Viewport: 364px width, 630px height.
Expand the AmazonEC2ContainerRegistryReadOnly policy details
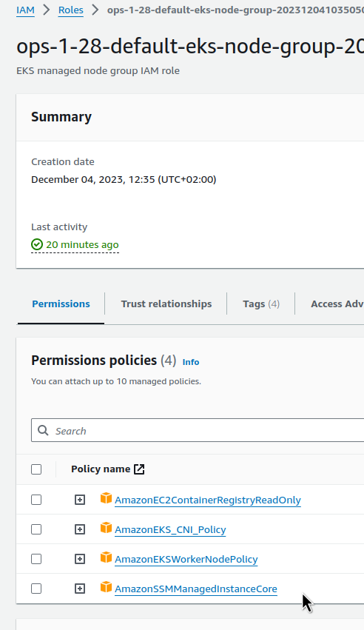(80, 500)
